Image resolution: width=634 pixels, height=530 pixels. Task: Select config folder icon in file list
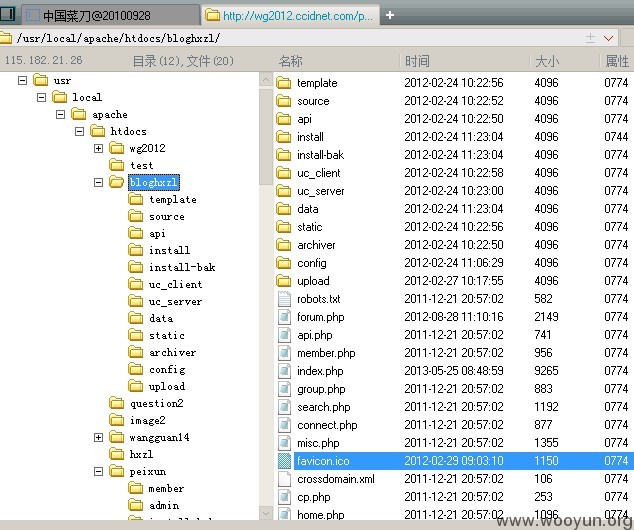point(284,263)
